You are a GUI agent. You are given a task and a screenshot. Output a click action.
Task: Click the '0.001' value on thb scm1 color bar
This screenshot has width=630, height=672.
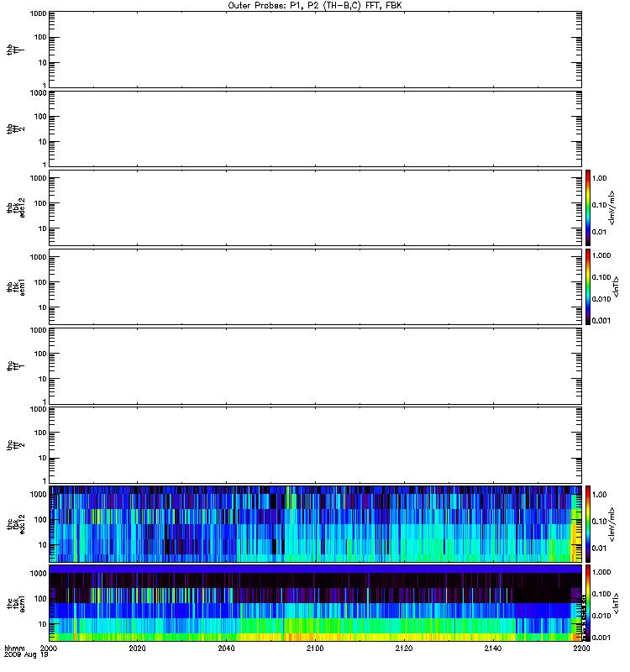click(x=601, y=321)
